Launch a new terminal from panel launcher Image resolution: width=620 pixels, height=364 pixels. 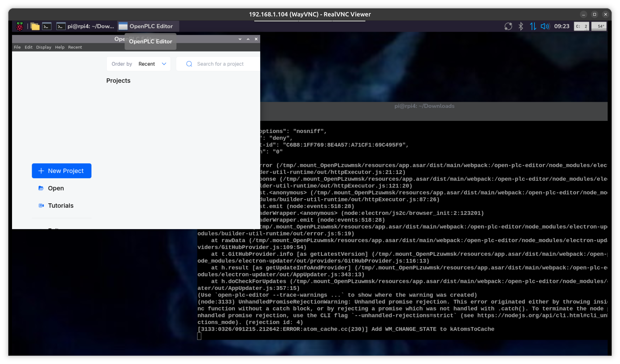coord(47,26)
